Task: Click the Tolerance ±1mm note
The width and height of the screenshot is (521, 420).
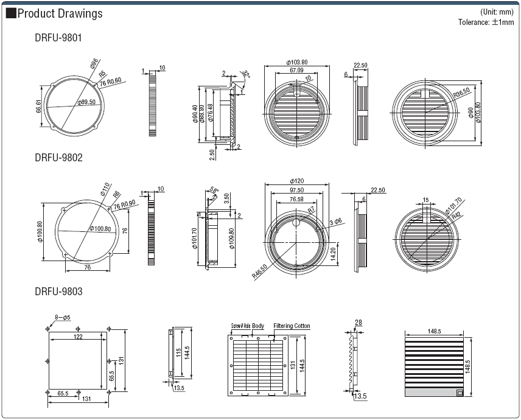Action: click(487, 23)
